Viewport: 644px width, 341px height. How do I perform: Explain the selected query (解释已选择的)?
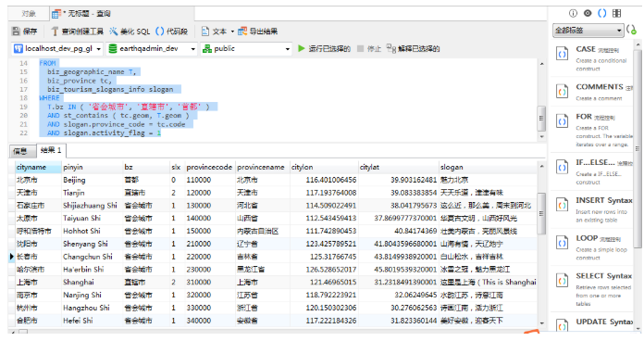[414, 48]
